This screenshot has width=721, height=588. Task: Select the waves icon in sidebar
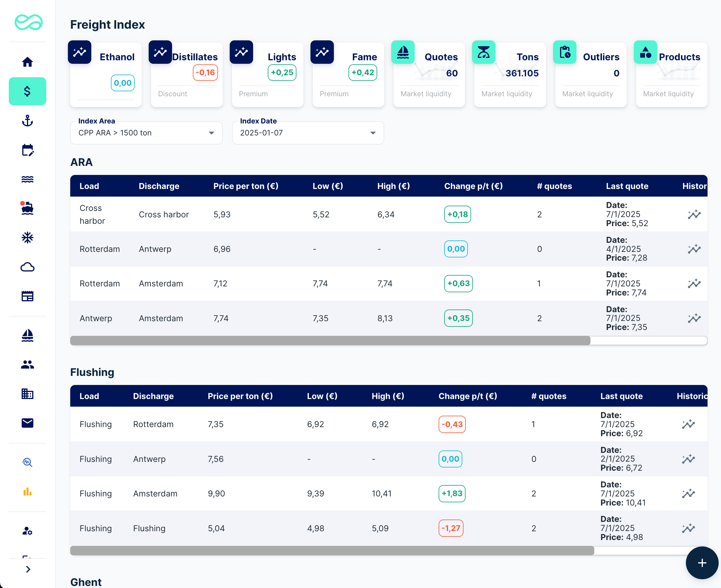pos(28,179)
